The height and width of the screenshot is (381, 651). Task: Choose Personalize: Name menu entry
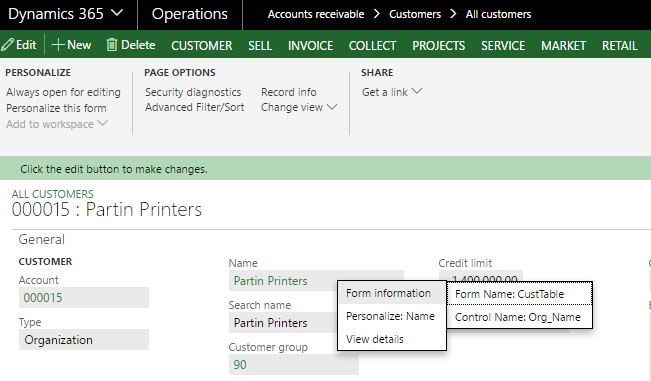click(392, 316)
